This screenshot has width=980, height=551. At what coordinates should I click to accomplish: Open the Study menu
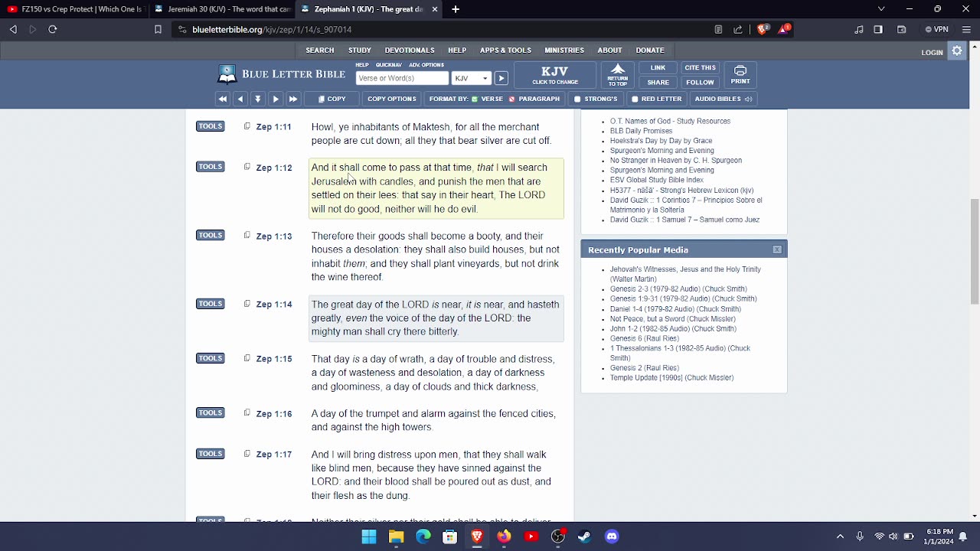pyautogui.click(x=360, y=51)
